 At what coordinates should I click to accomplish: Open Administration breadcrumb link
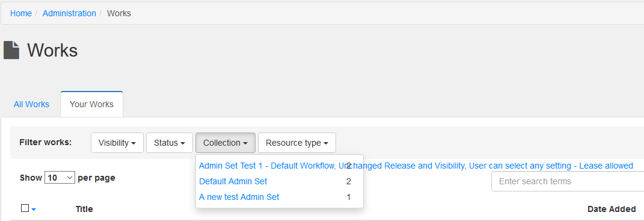[x=69, y=13]
